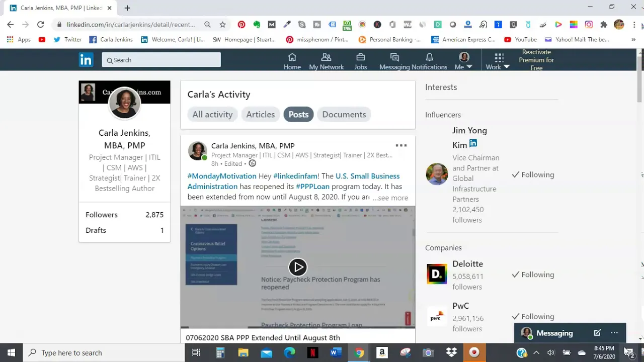The height and width of the screenshot is (362, 644).
Task: Toggle Following for Jim Yong Kim
Action: click(533, 175)
